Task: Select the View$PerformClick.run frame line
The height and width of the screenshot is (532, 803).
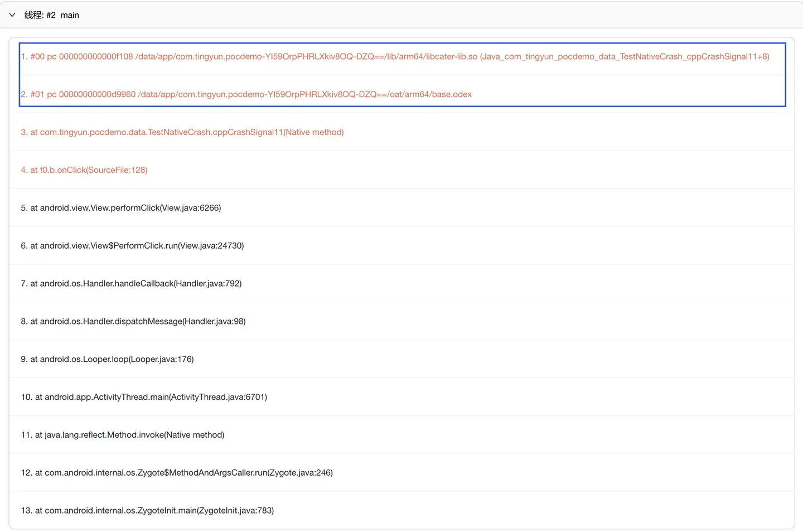Action: click(x=132, y=246)
